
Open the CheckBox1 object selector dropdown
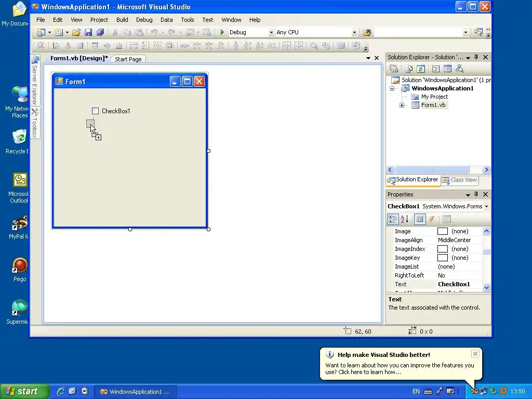pos(486,206)
